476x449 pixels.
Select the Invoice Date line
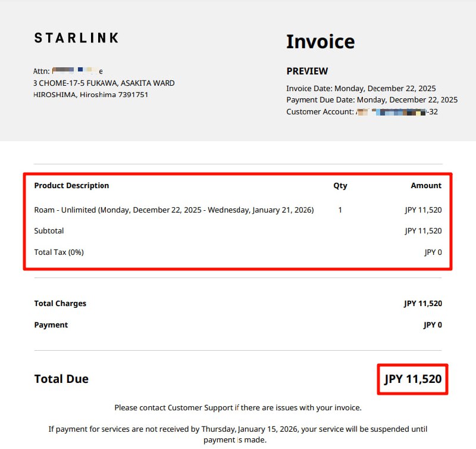click(x=361, y=88)
